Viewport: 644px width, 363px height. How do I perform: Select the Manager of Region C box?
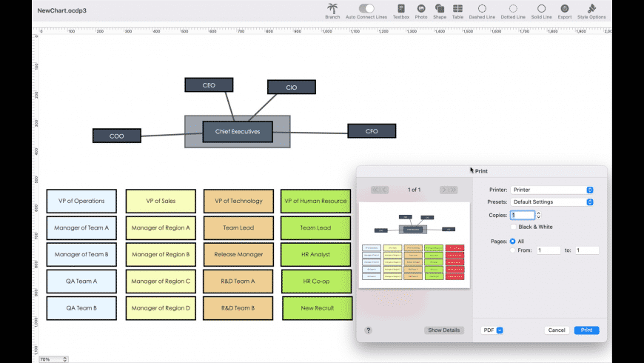coord(161,282)
